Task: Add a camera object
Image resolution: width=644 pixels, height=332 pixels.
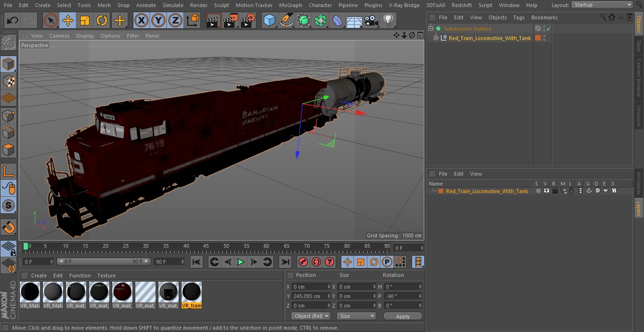Action: tap(372, 20)
